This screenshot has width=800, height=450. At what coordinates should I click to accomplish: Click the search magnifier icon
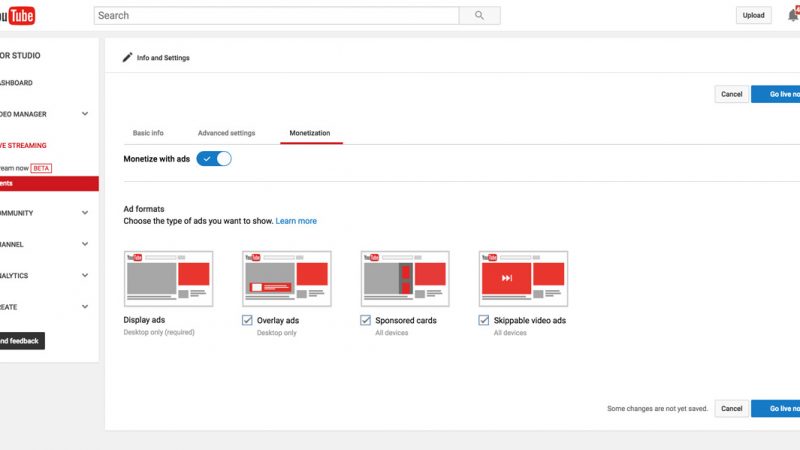click(479, 15)
